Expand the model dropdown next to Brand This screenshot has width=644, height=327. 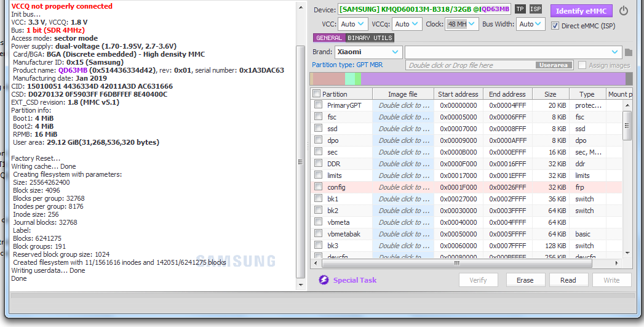614,52
